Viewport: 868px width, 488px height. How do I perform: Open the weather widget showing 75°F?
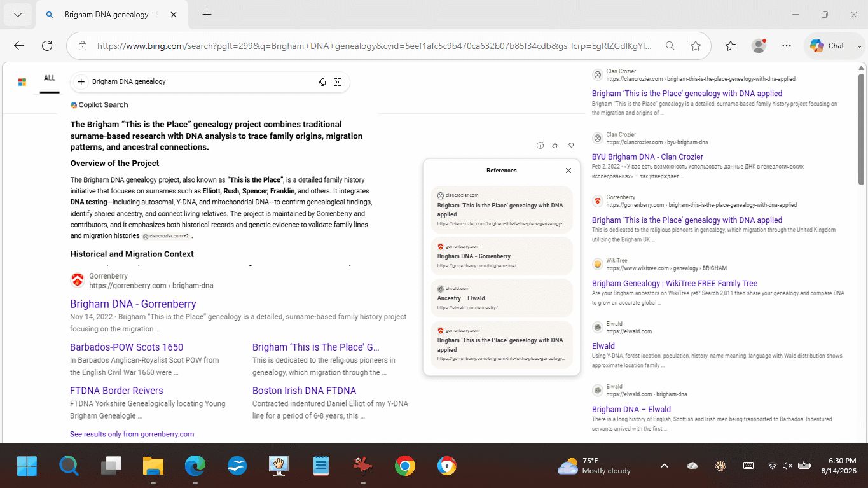[x=594, y=466]
